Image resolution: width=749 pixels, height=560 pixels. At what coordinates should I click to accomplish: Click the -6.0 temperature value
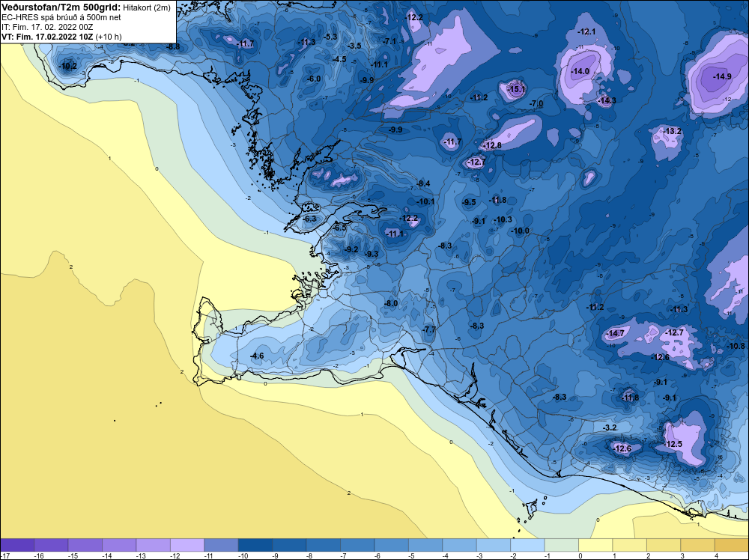(314, 79)
